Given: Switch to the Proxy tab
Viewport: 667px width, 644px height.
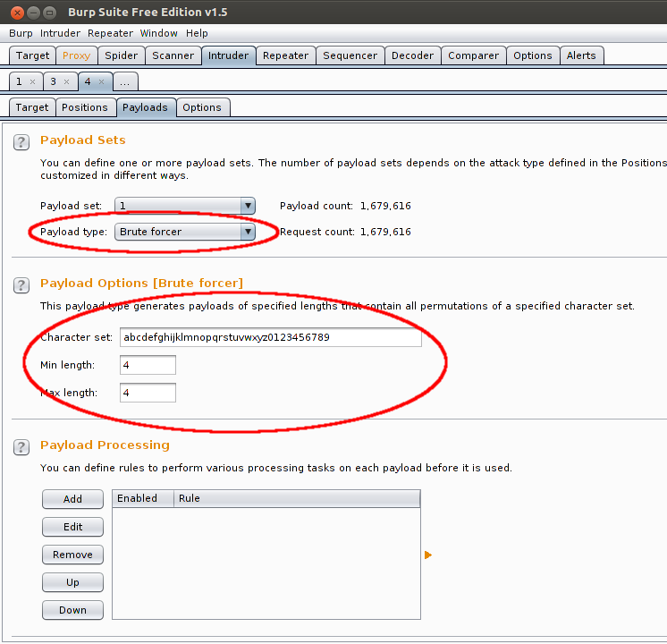Looking at the screenshot, I should pyautogui.click(x=76, y=55).
